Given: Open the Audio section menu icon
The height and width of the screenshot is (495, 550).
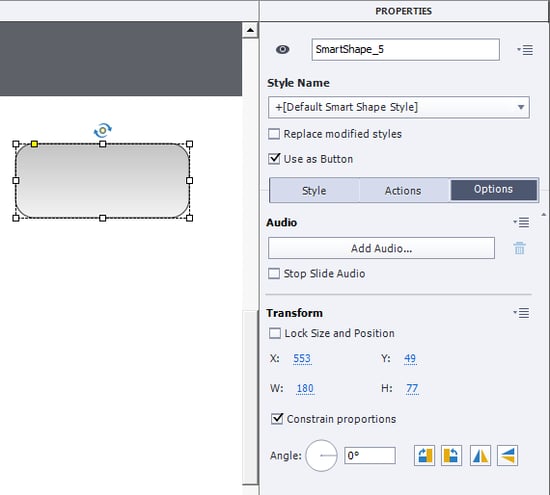Looking at the screenshot, I should tap(521, 222).
